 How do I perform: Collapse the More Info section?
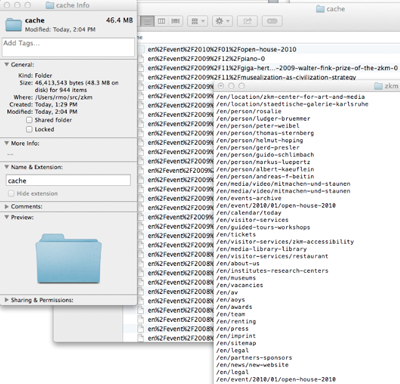[6, 143]
